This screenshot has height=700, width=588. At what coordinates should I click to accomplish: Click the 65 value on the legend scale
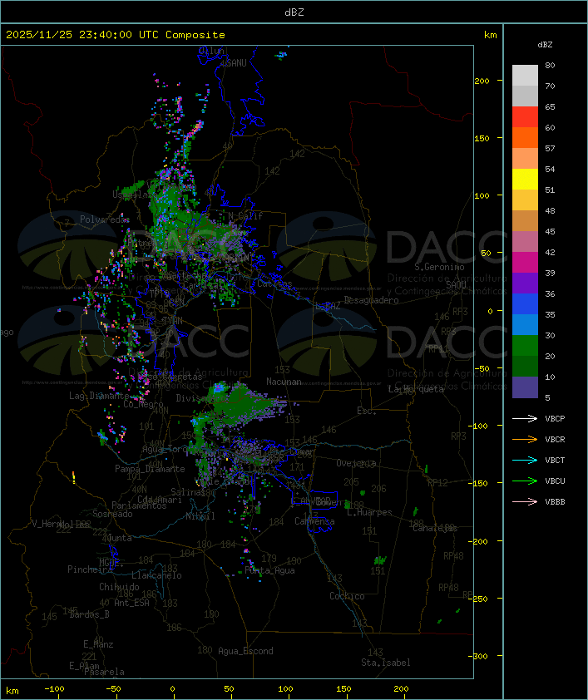(550, 106)
